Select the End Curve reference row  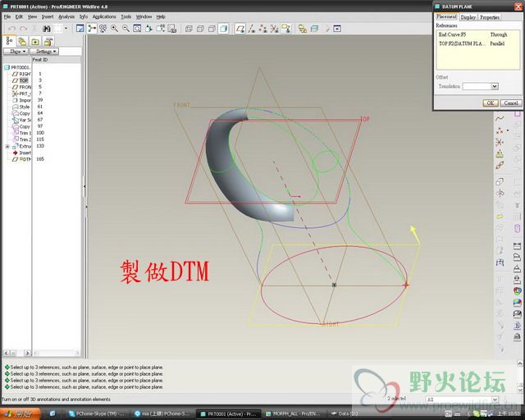(x=477, y=34)
